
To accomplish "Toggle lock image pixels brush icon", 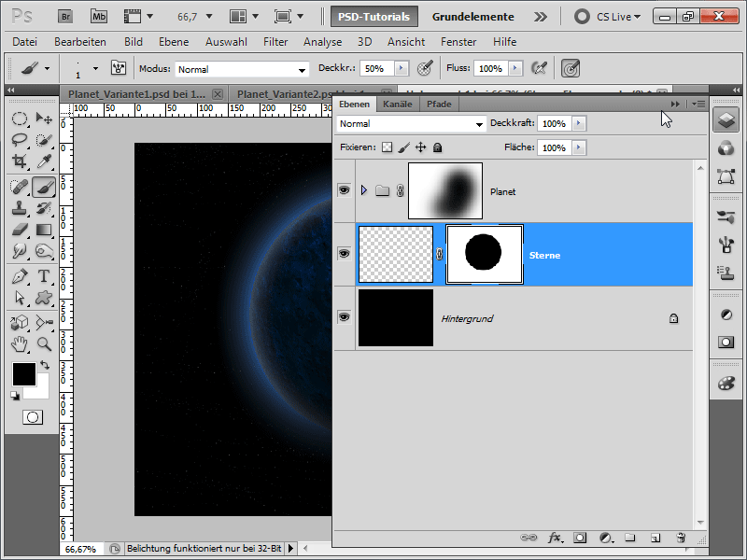I will pos(404,147).
